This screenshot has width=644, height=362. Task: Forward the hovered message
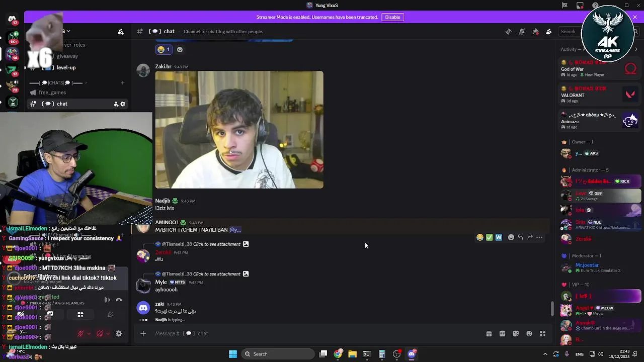tap(530, 237)
